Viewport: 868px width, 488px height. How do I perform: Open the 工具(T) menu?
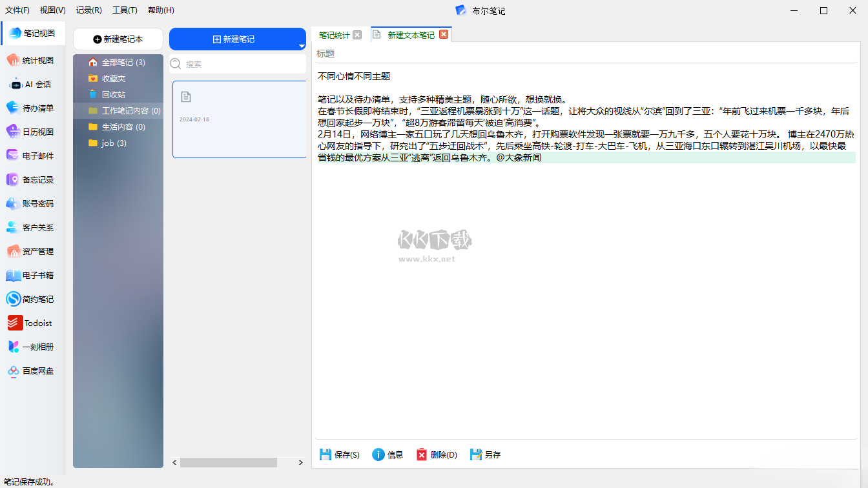125,10
